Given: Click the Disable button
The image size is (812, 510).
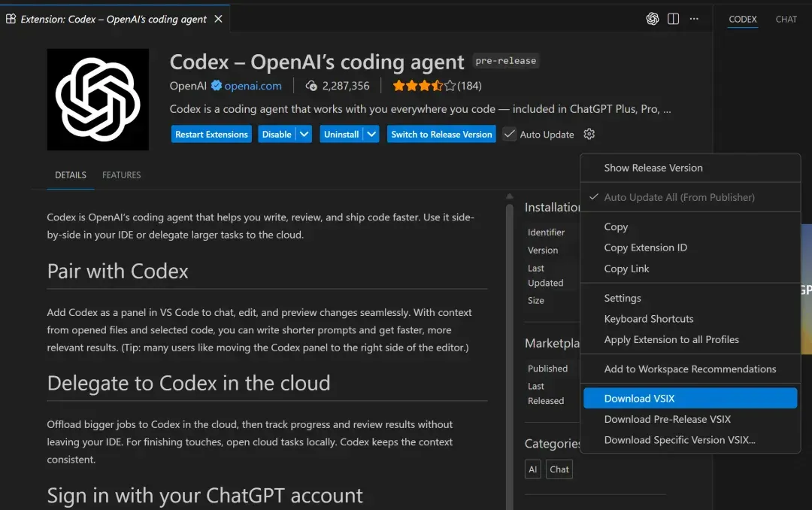Looking at the screenshot, I should click(x=277, y=134).
